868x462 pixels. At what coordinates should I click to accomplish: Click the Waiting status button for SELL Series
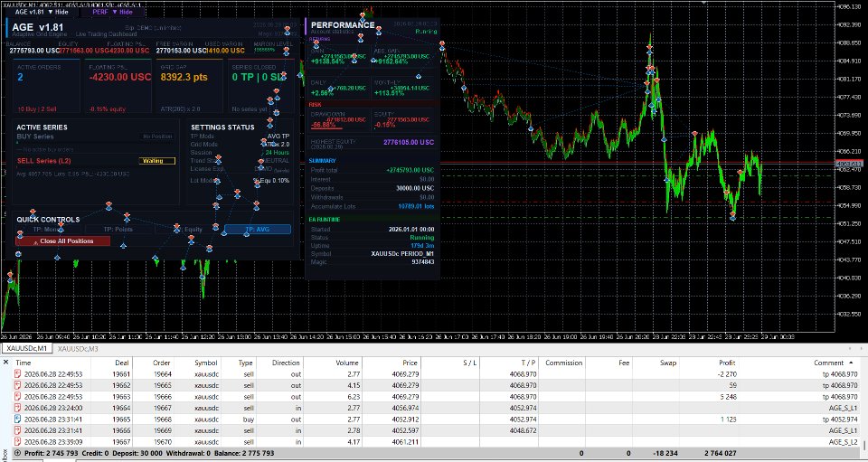156,161
